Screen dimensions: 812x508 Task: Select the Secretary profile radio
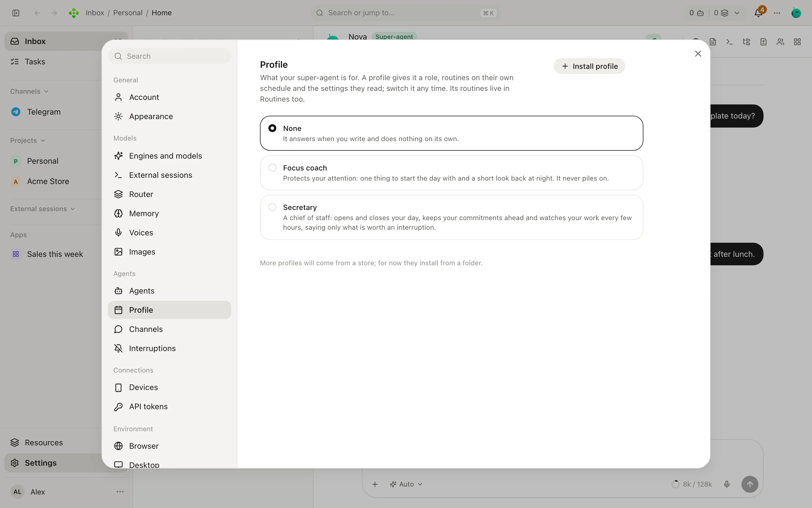pyautogui.click(x=272, y=207)
